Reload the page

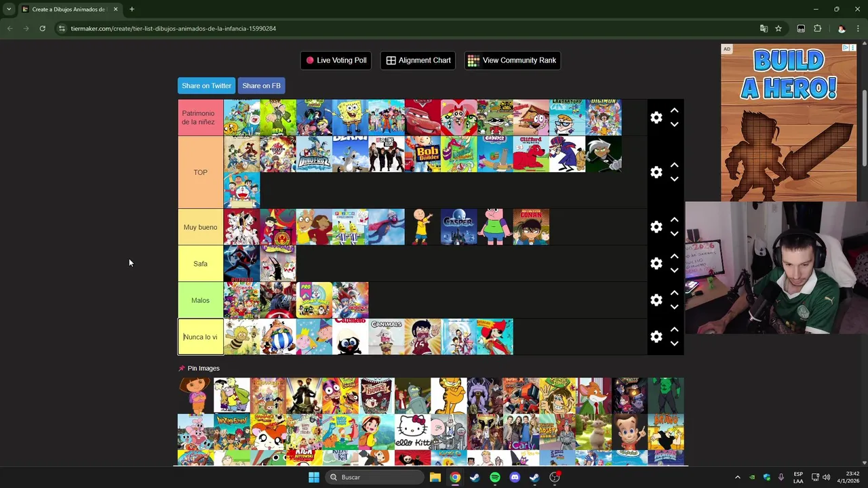42,28
